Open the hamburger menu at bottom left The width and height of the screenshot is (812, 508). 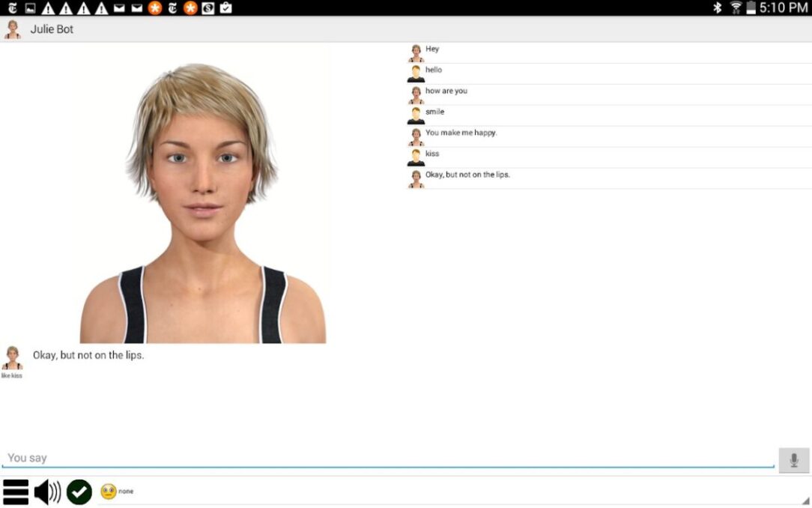(15, 492)
